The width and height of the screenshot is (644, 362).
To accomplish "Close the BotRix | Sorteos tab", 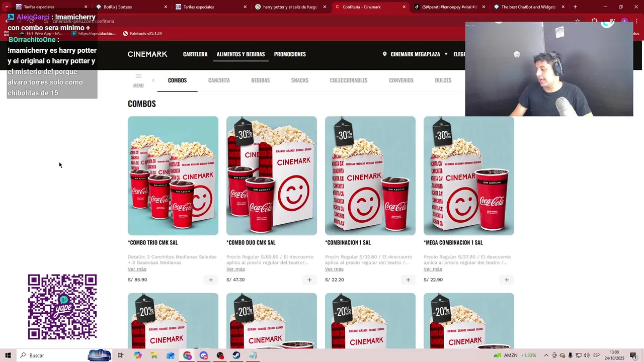I will pos(166,7).
